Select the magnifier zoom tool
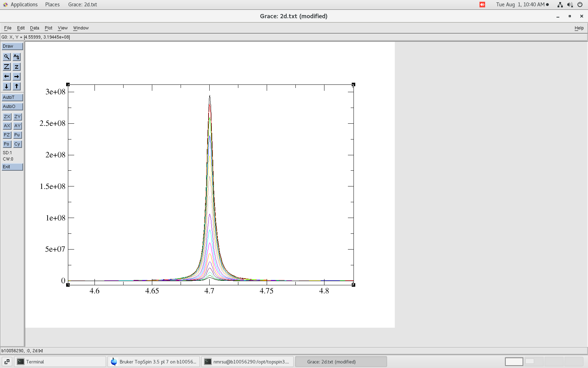The width and height of the screenshot is (588, 368). point(7,57)
